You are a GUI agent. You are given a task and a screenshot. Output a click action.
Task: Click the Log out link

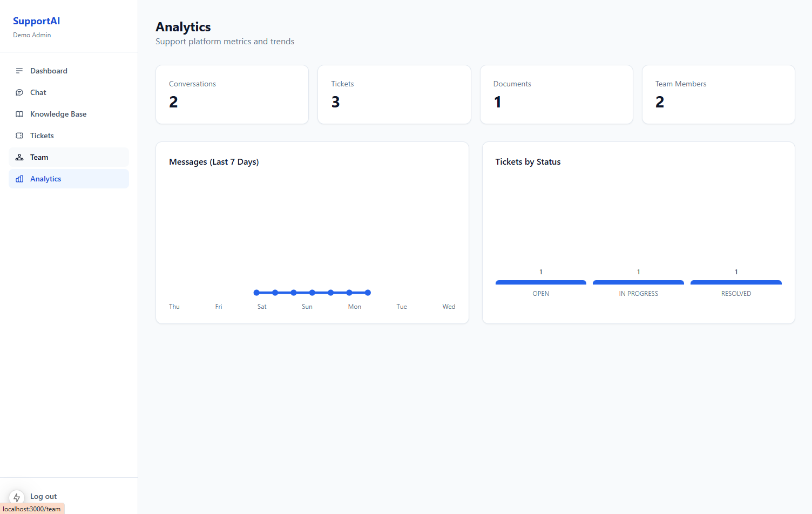point(43,496)
